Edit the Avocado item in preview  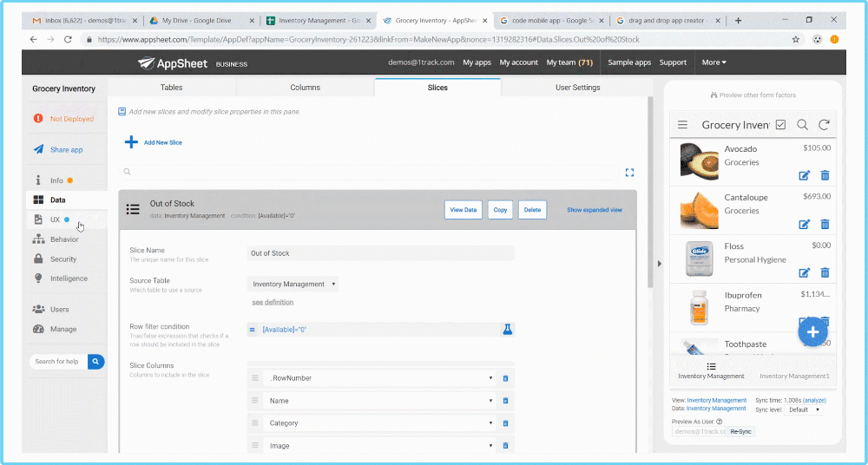(x=804, y=175)
